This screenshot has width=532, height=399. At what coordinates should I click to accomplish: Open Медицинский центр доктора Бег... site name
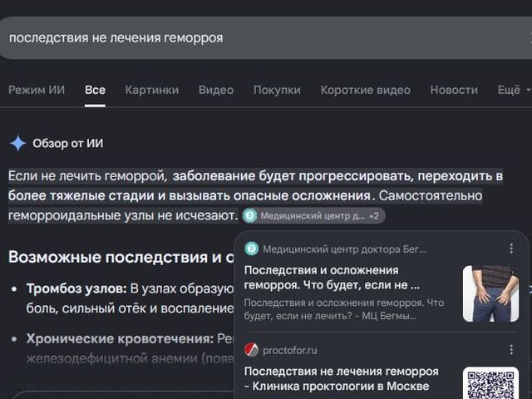pyautogui.click(x=344, y=249)
